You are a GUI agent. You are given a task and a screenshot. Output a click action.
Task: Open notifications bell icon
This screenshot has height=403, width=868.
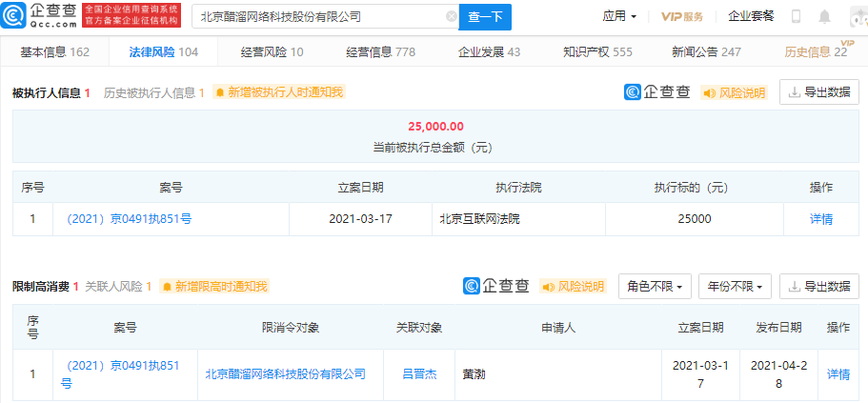pos(825,16)
